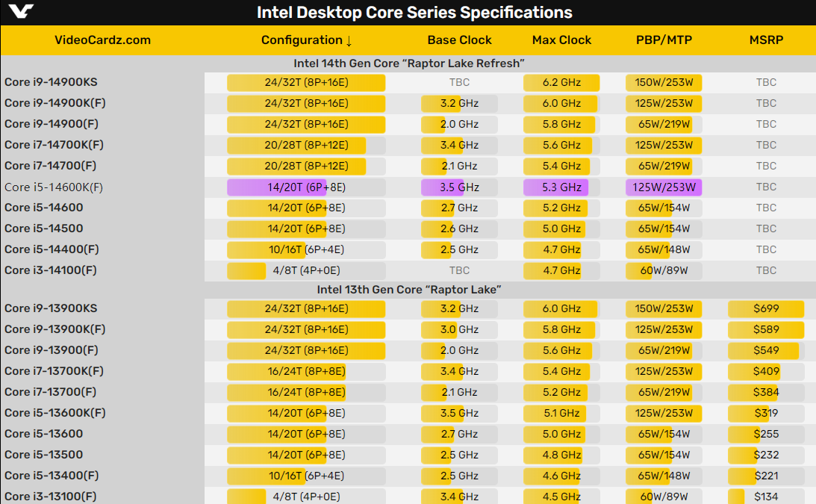Viewport: 816px width, 504px height.
Task: Click the Core i5-14600K(F) row label
Action: click(54, 187)
